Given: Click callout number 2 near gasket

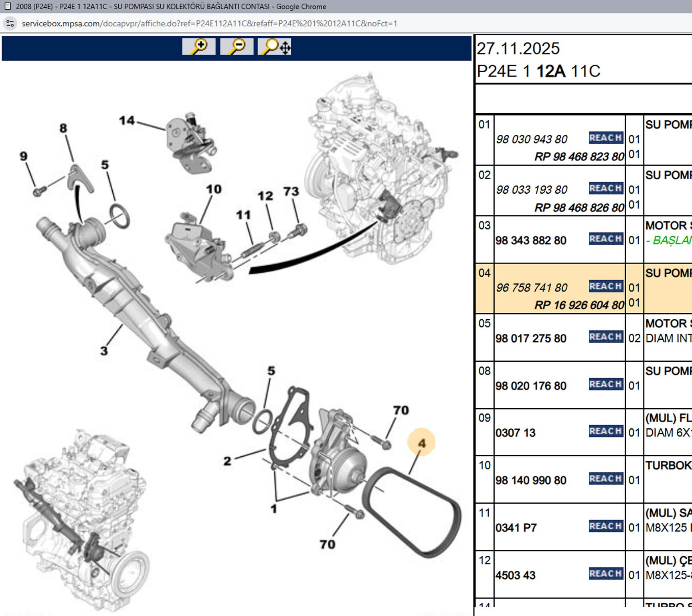Looking at the screenshot, I should click(227, 461).
